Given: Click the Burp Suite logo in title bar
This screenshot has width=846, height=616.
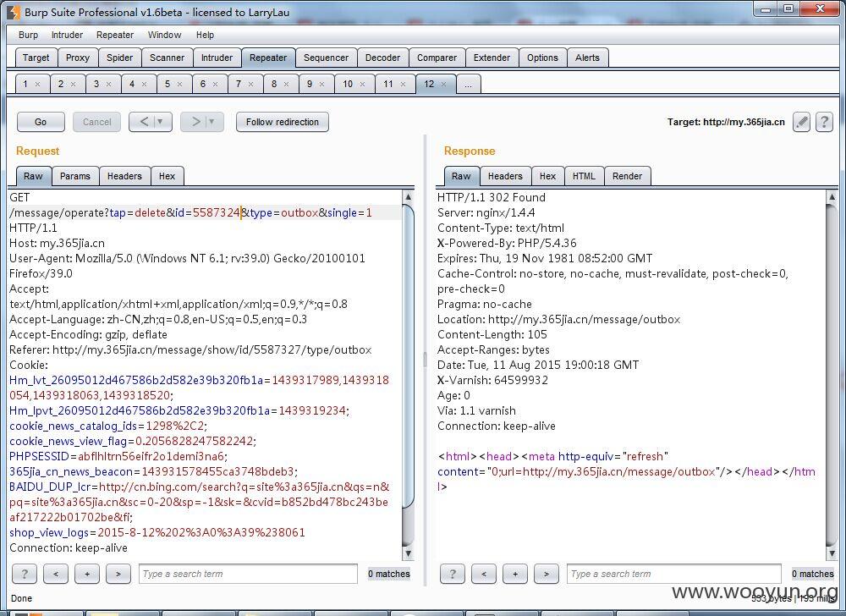Looking at the screenshot, I should (14, 12).
